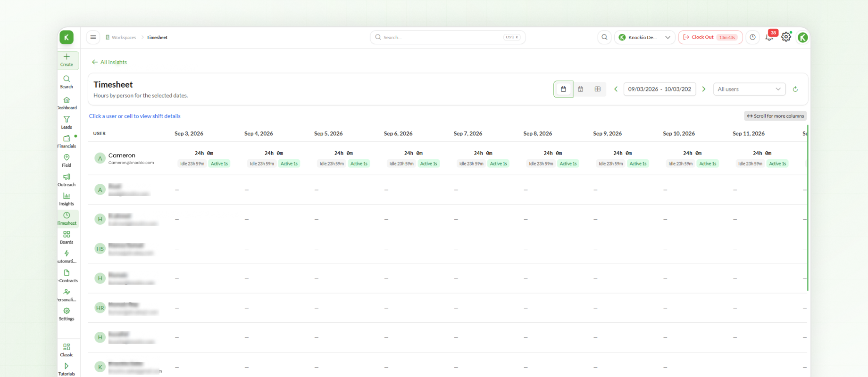Open the Boards section
This screenshot has height=377, width=868.
pos(67,238)
